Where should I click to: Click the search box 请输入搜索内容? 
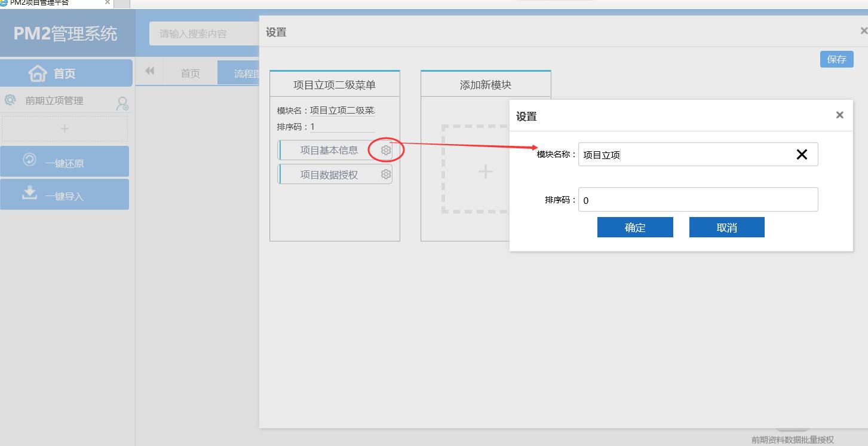point(203,34)
